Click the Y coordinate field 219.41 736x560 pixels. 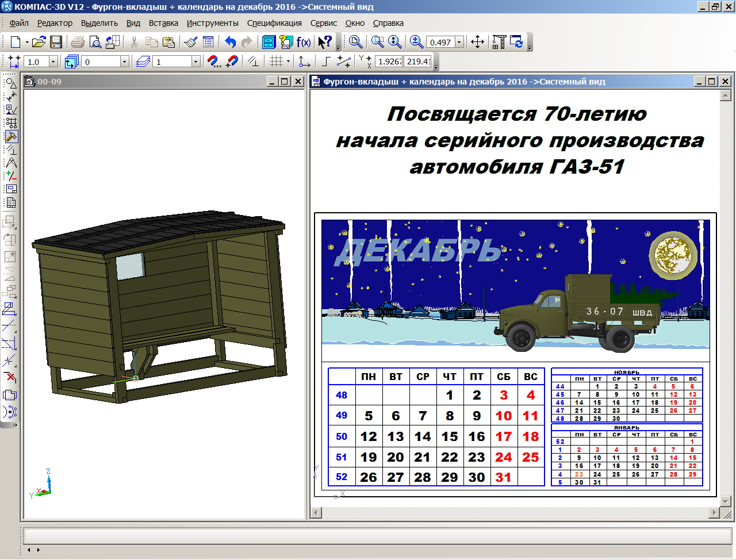418,62
